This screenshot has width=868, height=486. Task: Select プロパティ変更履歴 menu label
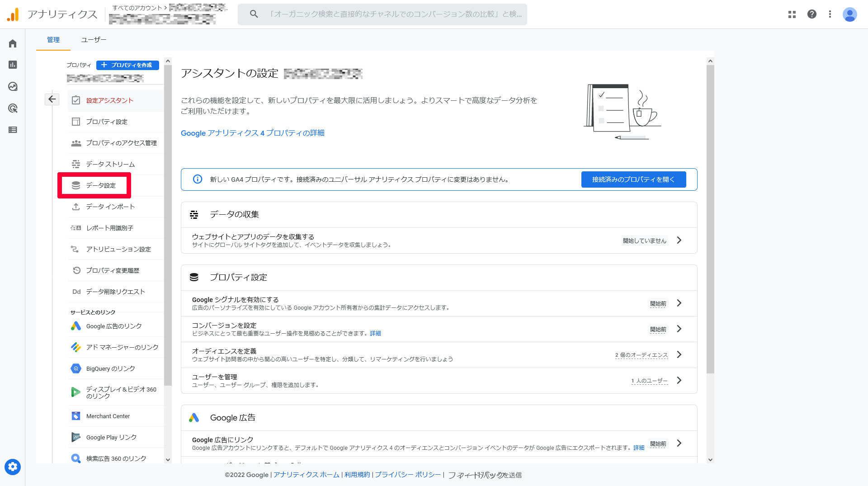tap(113, 270)
